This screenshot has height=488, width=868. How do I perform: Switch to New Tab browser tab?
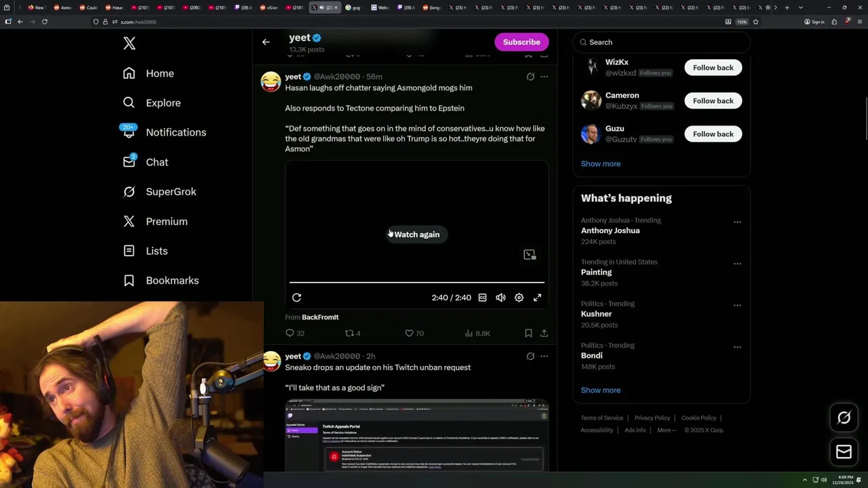point(37,7)
